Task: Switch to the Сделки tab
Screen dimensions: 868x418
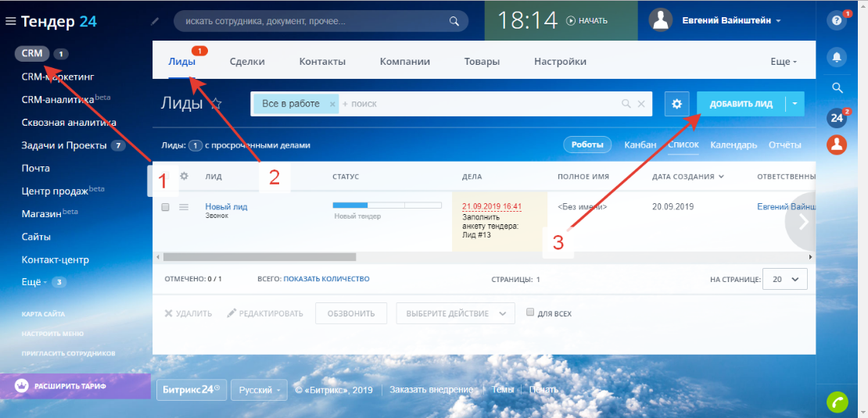Action: pyautogui.click(x=247, y=62)
